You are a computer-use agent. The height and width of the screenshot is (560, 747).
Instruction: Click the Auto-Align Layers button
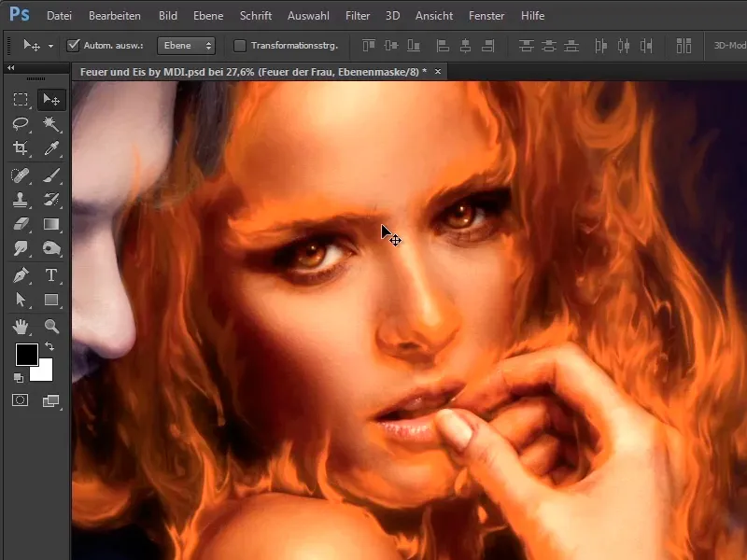(684, 46)
